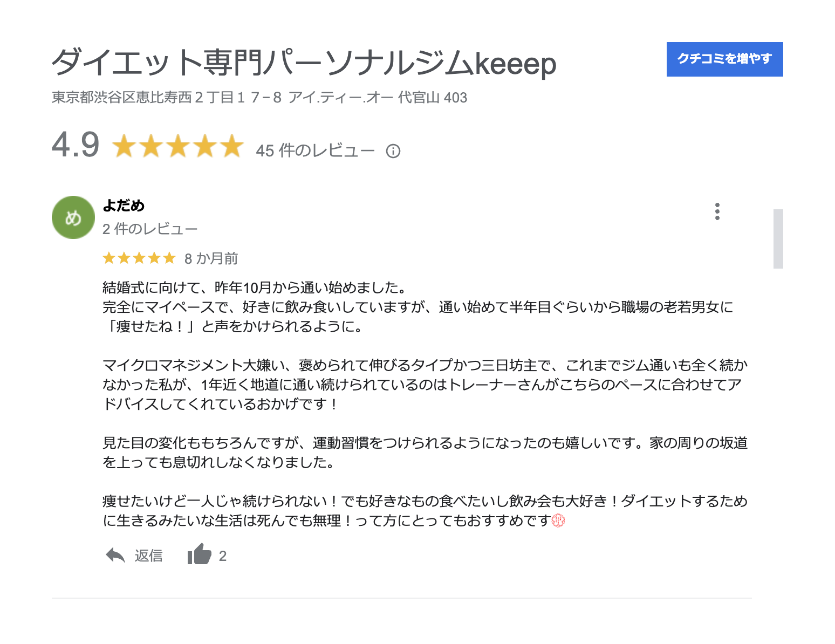
Task: Open the info icon beside 45 件のレビュー
Action: [x=393, y=151]
